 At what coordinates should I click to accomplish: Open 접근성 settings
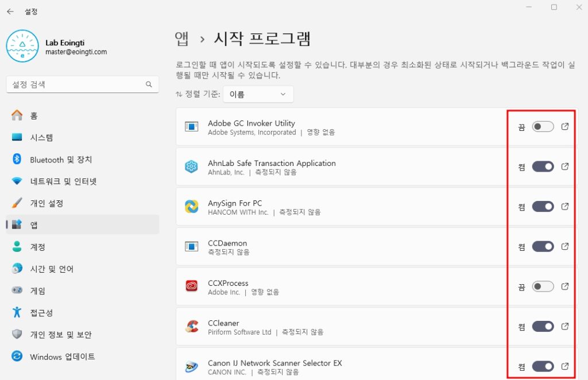coord(83,312)
